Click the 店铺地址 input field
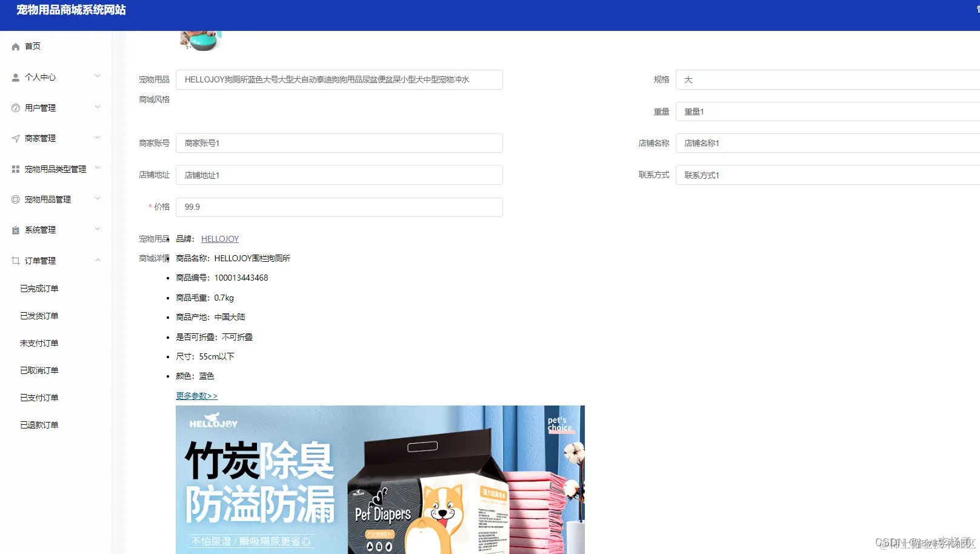Image resolution: width=980 pixels, height=554 pixels. (x=339, y=175)
